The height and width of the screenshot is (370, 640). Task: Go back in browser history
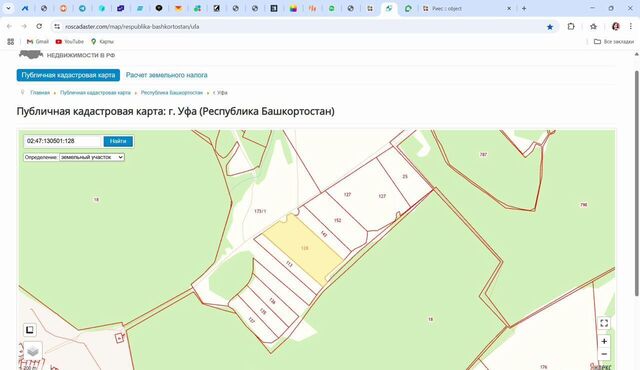coord(9,27)
